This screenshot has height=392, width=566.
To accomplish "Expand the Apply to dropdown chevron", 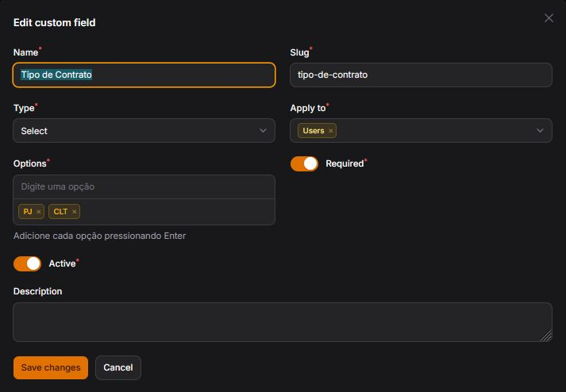I will click(540, 131).
